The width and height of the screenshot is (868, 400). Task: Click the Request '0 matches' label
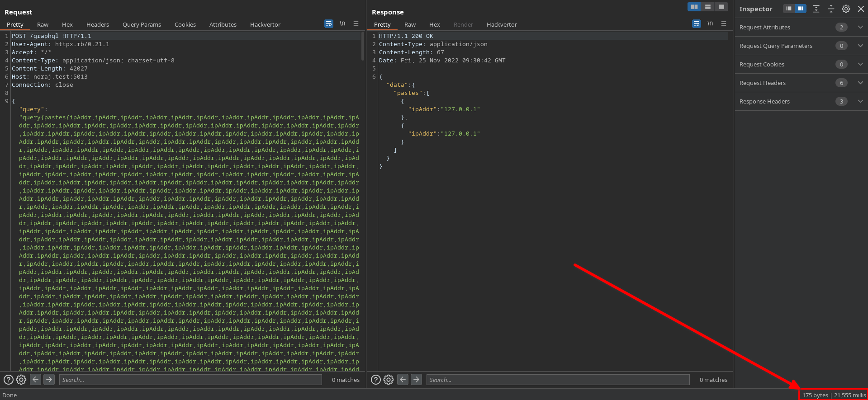tap(346, 380)
